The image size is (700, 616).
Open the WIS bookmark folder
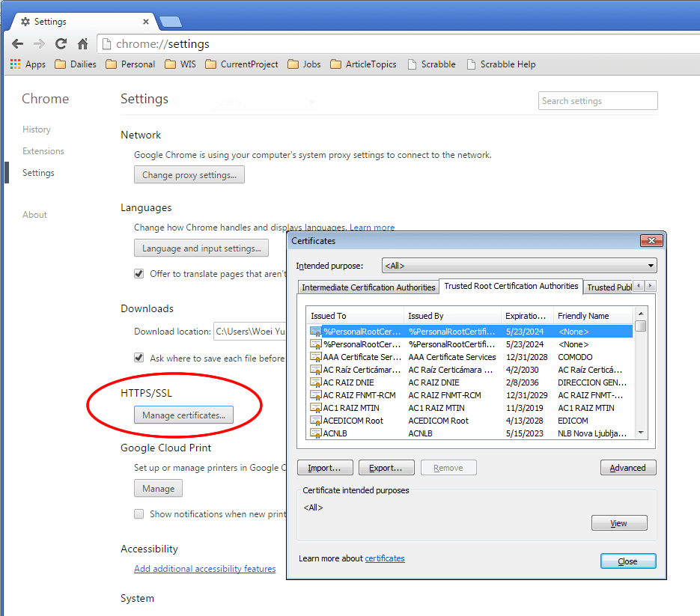click(x=180, y=64)
